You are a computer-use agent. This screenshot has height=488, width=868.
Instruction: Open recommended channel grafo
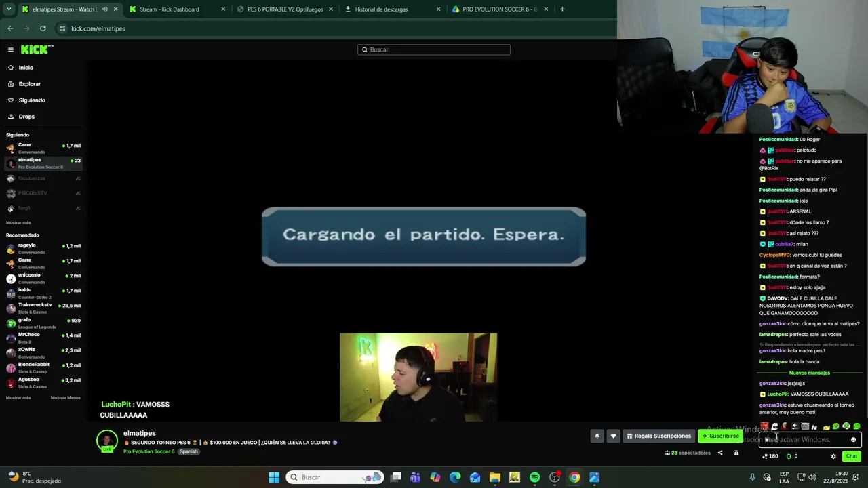tap(43, 323)
